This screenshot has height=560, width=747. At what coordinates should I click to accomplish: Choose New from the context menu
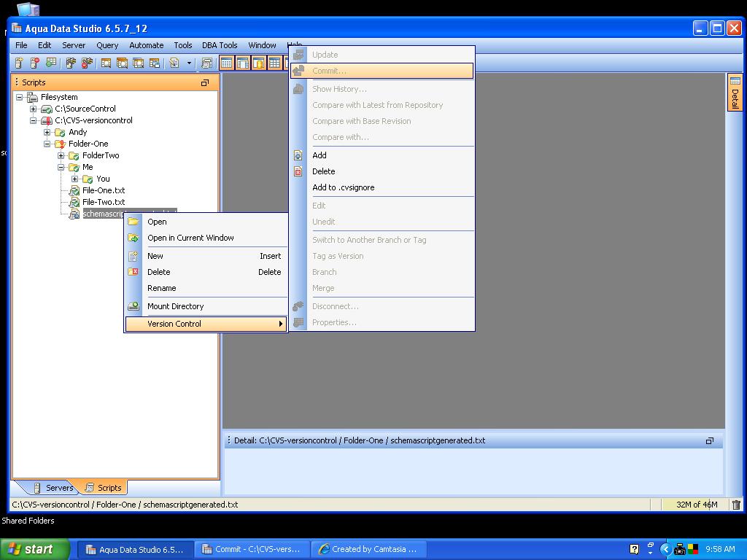coord(206,256)
